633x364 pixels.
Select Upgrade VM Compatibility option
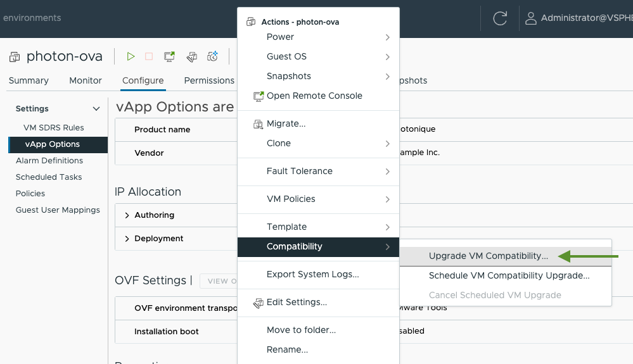[x=488, y=256]
